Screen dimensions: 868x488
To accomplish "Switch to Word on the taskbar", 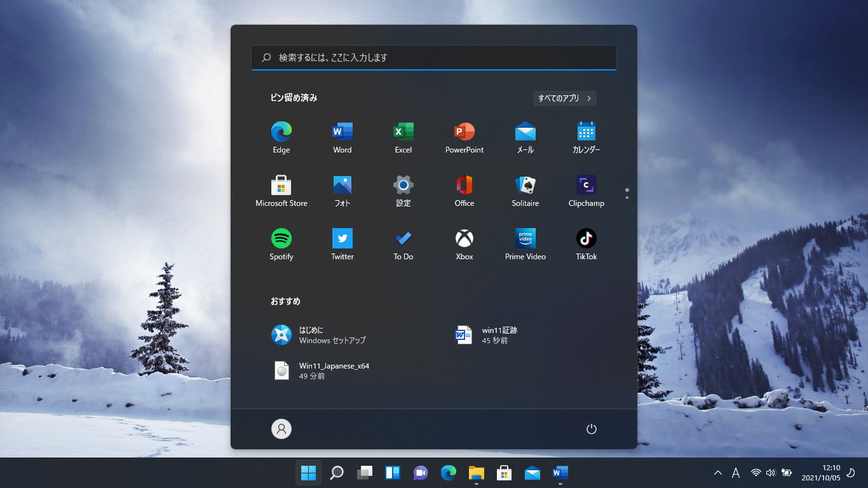I will pyautogui.click(x=560, y=473).
